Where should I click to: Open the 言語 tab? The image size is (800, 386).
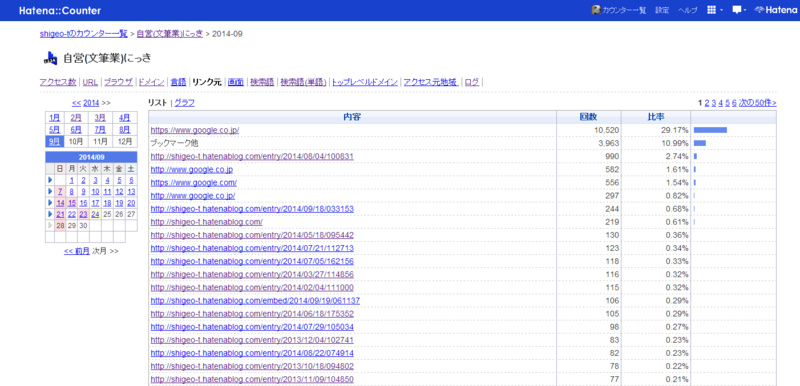[x=179, y=82]
